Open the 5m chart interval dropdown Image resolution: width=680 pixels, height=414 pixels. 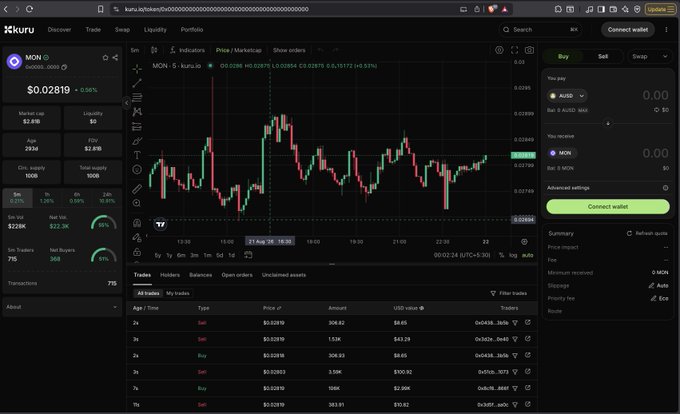pos(135,50)
